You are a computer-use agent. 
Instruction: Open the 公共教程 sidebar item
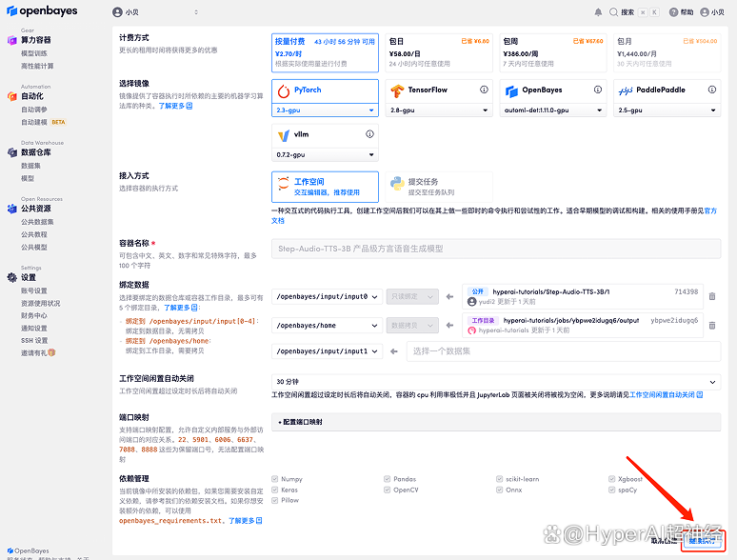click(34, 234)
